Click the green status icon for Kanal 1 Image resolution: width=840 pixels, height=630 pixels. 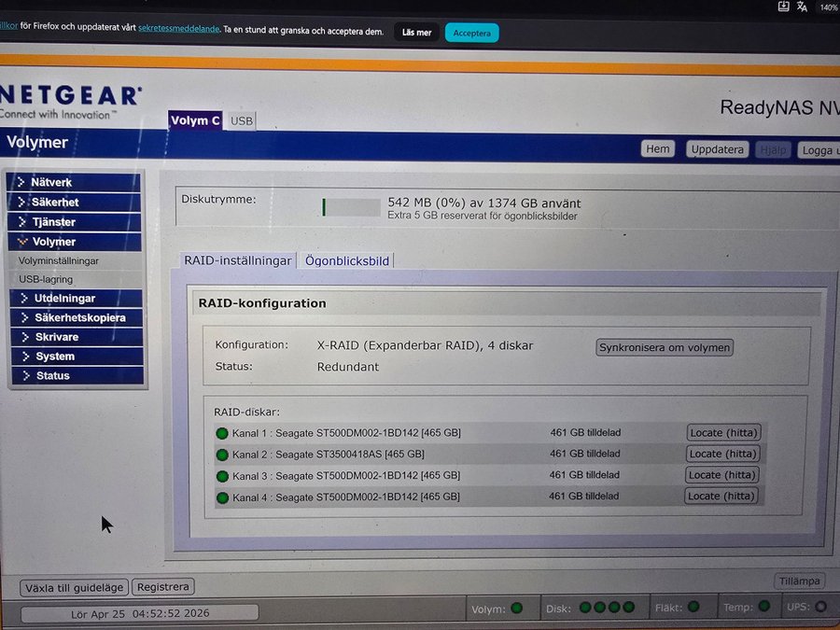point(222,433)
